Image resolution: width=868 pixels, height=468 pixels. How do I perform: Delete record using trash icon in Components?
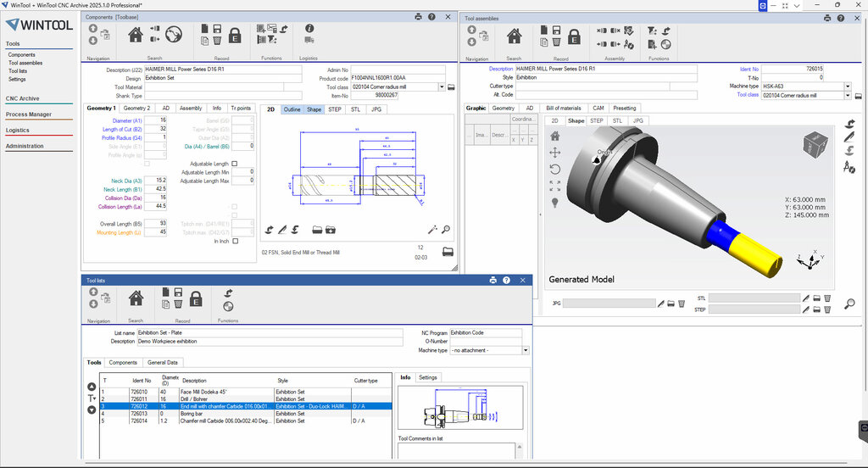point(217,41)
